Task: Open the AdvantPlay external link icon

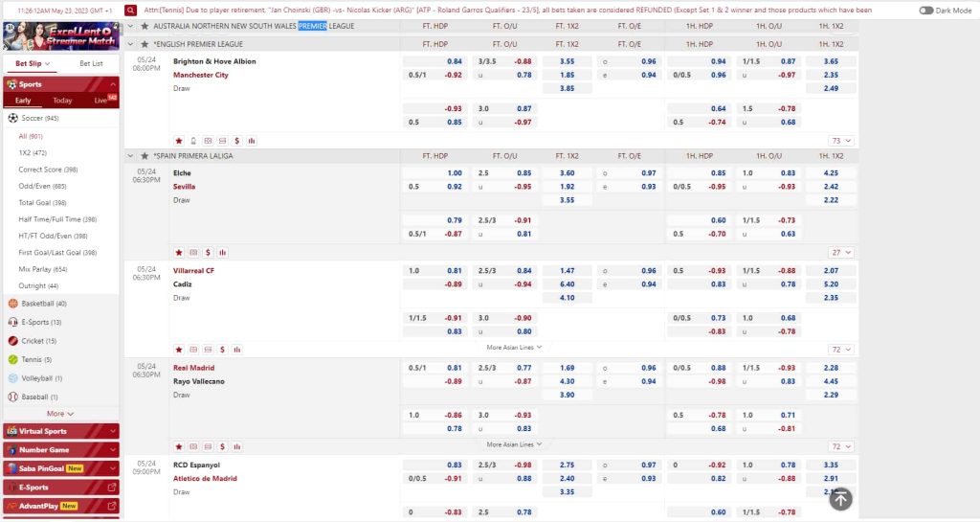Action: pos(112,506)
